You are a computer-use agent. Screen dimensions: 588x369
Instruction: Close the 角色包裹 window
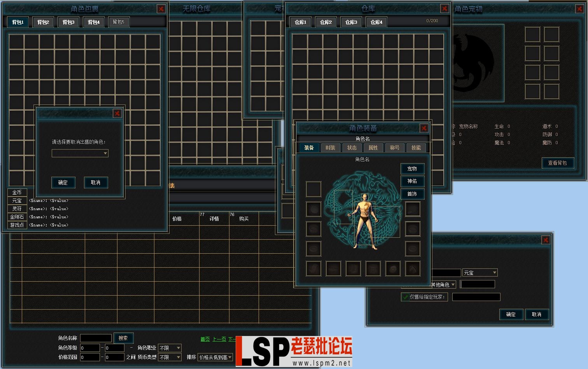161,9
